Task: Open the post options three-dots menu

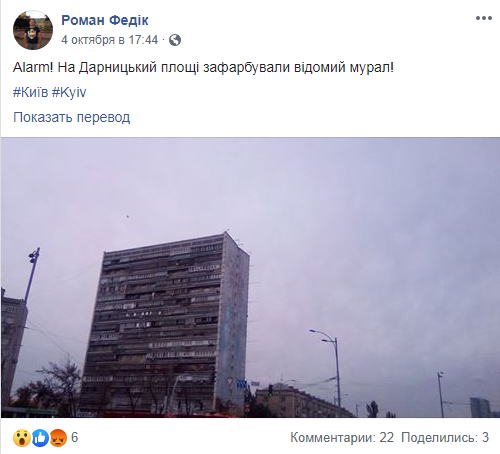Action: tap(484, 18)
